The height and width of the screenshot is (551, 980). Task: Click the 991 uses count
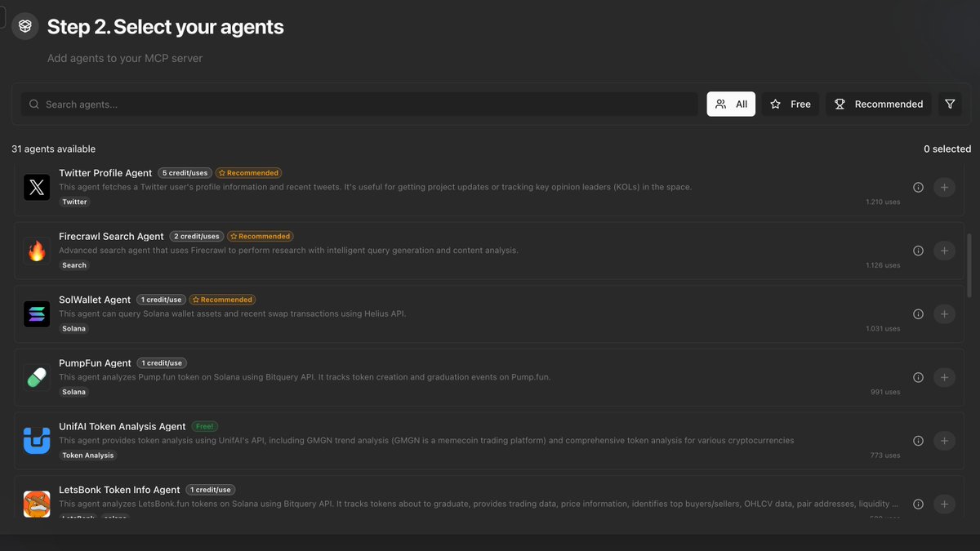[885, 392]
